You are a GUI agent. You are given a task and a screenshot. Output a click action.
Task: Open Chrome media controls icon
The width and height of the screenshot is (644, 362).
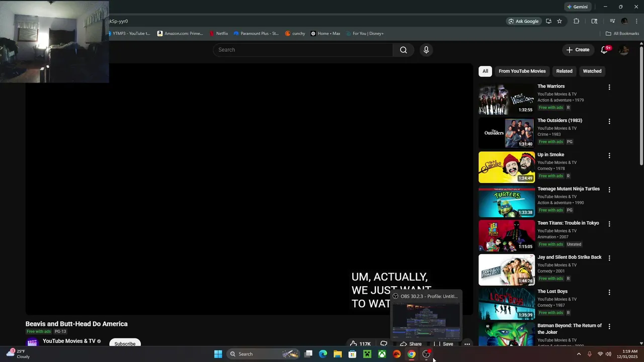[x=612, y=21]
